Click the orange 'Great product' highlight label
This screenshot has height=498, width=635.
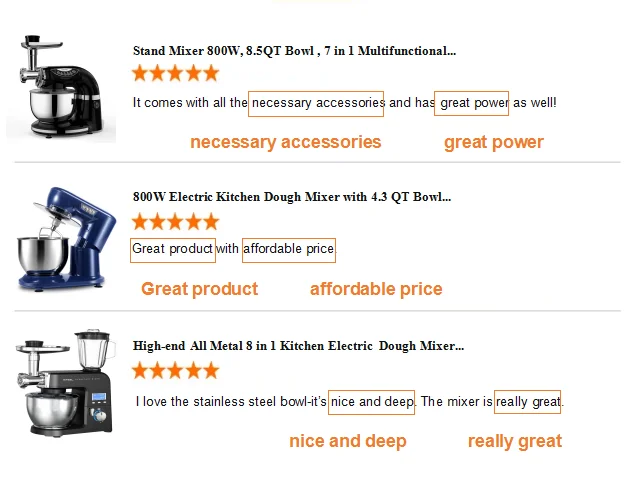click(x=199, y=289)
